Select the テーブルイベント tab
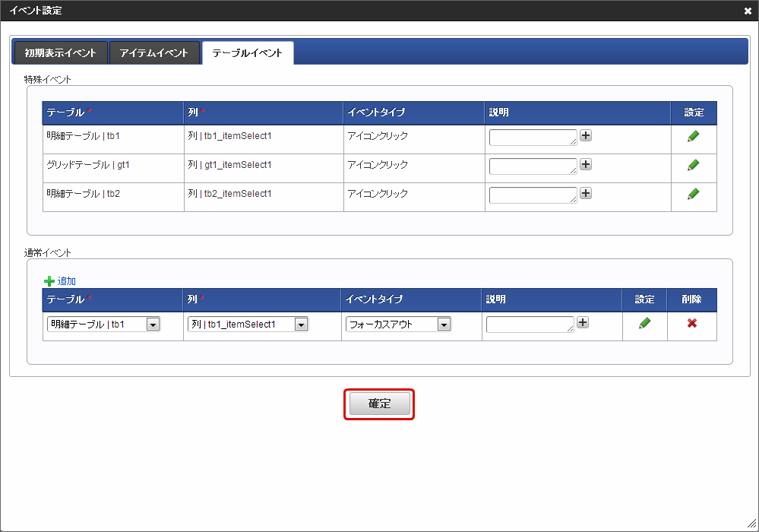Image resolution: width=759 pixels, height=532 pixels. click(x=247, y=53)
